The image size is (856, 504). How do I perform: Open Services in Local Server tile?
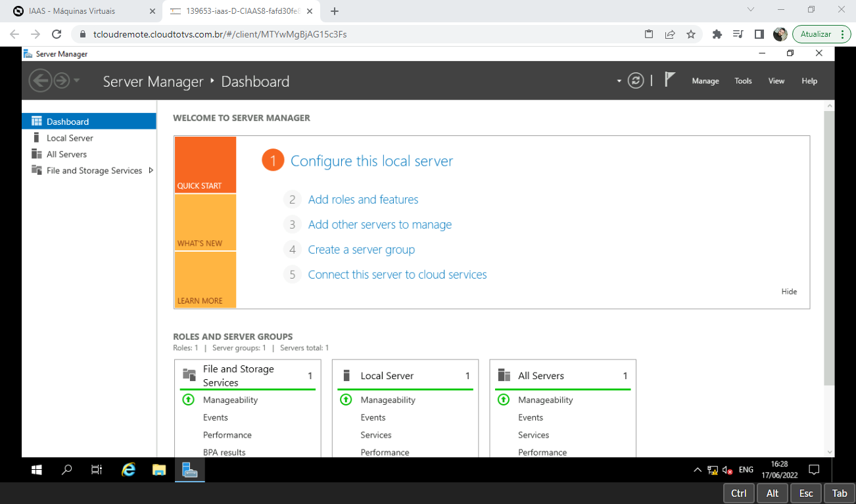point(376,435)
